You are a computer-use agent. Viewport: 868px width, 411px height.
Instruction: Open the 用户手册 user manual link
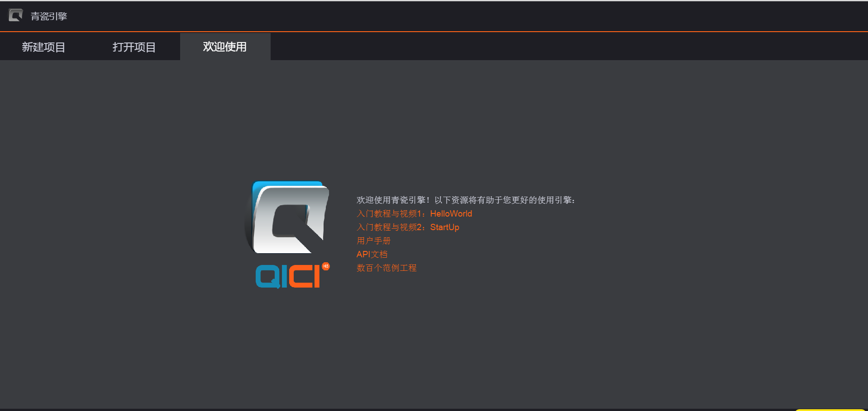(373, 241)
